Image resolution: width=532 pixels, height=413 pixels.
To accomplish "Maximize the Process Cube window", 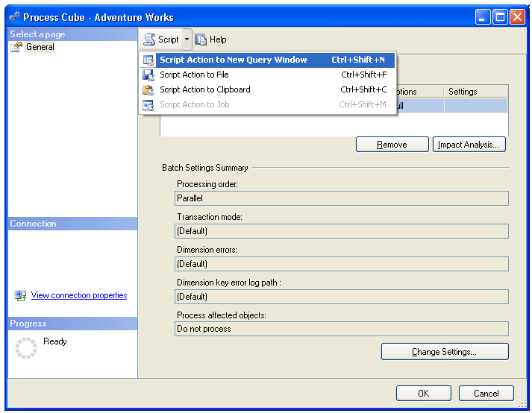I will click(x=500, y=17).
